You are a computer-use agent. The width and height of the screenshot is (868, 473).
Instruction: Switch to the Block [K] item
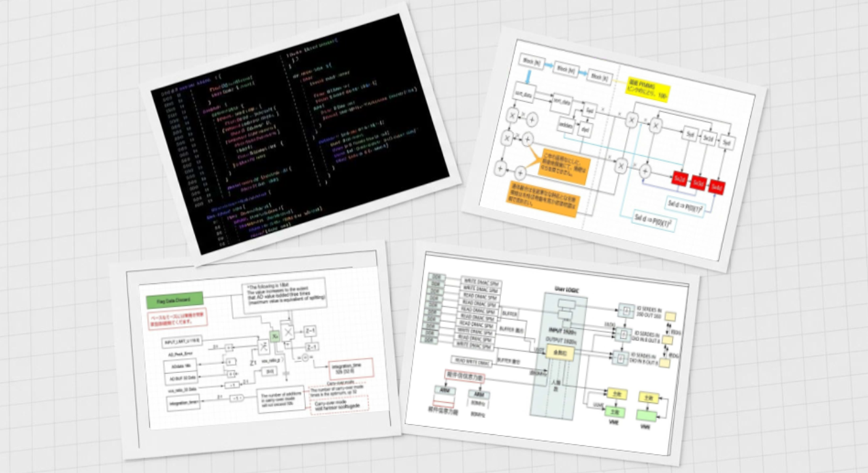[599, 76]
